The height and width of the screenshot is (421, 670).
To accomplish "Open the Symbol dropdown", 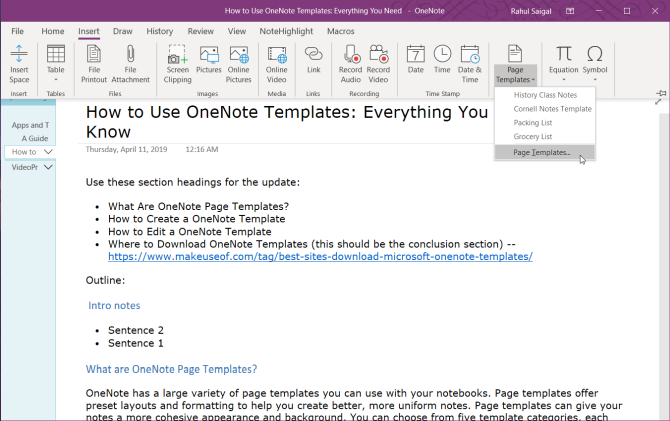I will tap(594, 64).
